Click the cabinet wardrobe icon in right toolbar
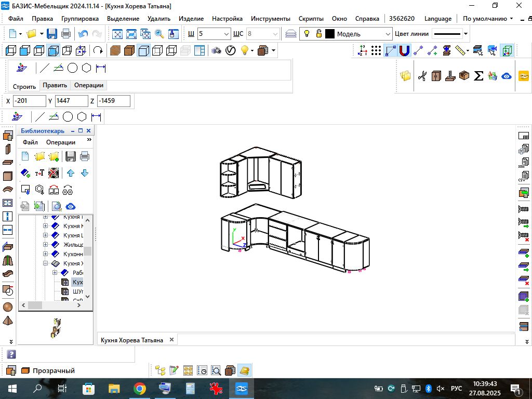 (436, 76)
